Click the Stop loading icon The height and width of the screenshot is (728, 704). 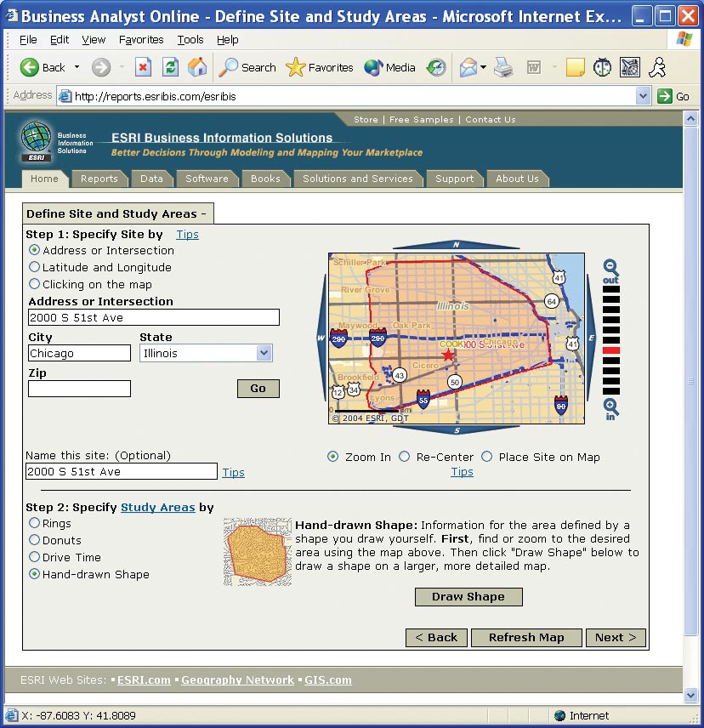click(143, 68)
